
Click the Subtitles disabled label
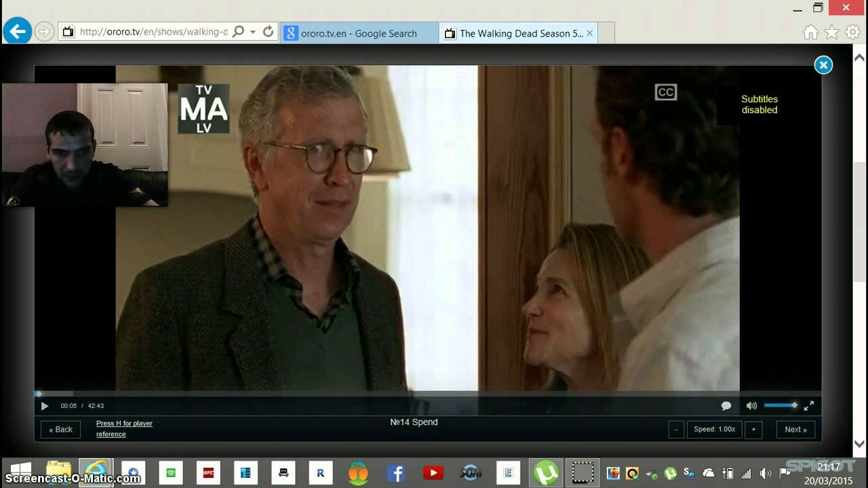(x=759, y=104)
